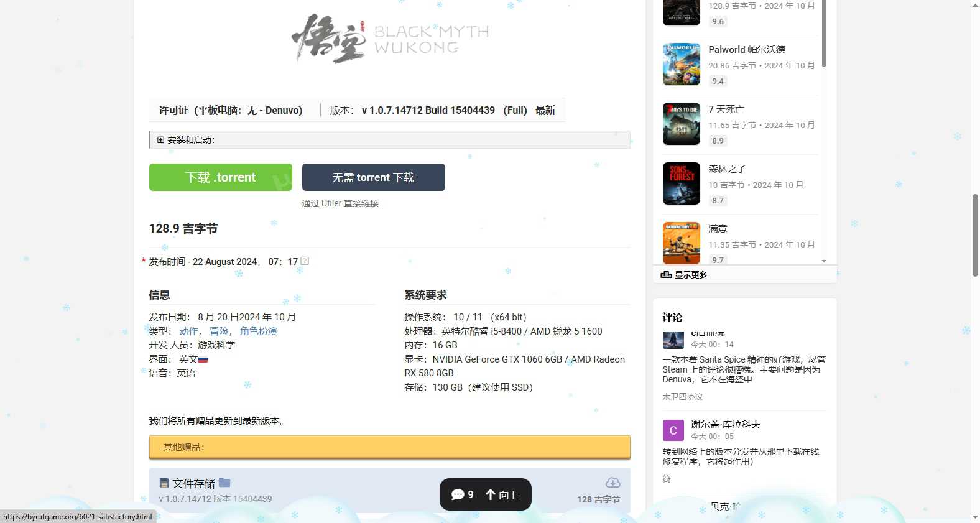Click the 评论 section heading

pos(672,317)
